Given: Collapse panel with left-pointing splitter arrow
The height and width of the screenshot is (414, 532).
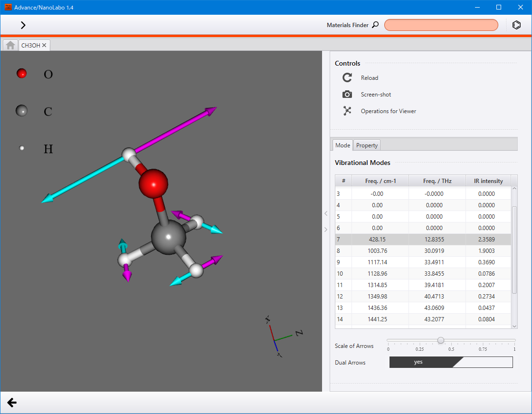Looking at the screenshot, I should [326, 213].
